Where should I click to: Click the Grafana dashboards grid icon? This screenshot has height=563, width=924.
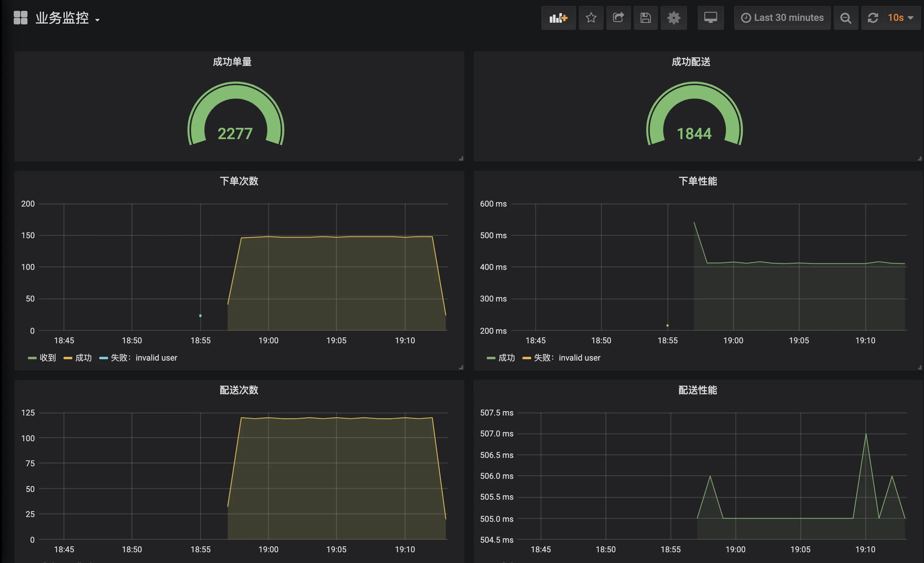[21, 18]
